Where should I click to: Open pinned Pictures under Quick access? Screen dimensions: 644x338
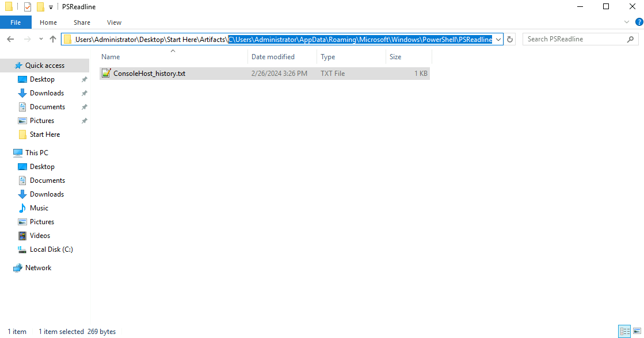coord(42,121)
